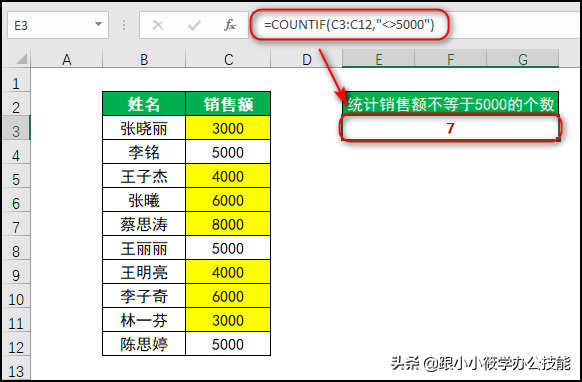Click 5000 sales value for 王丽丽
The height and width of the screenshot is (382, 582).
click(x=228, y=248)
